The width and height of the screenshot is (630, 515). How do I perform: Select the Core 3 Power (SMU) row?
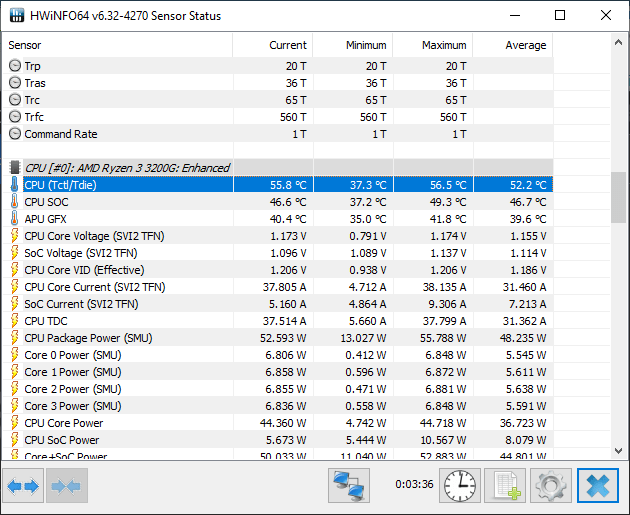[x=278, y=406]
